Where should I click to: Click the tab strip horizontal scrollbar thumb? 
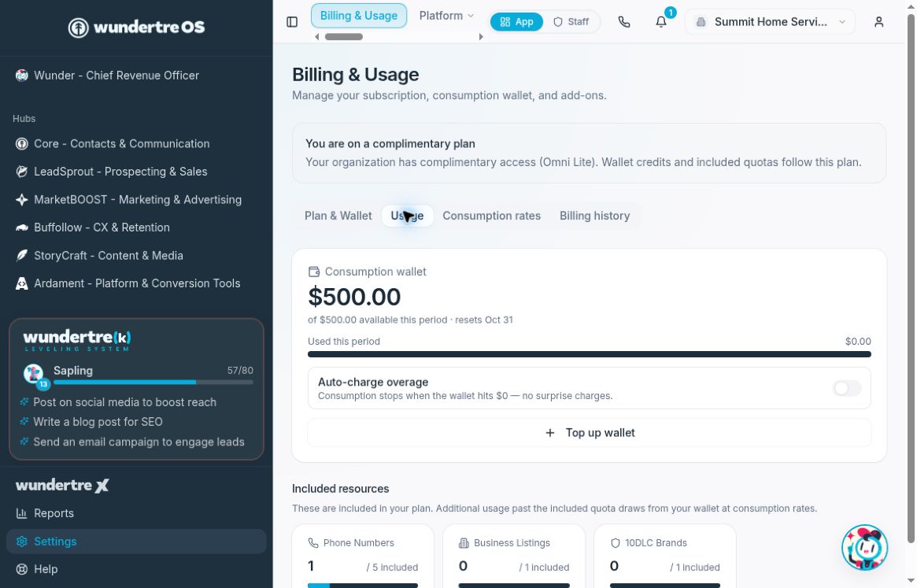click(x=344, y=37)
